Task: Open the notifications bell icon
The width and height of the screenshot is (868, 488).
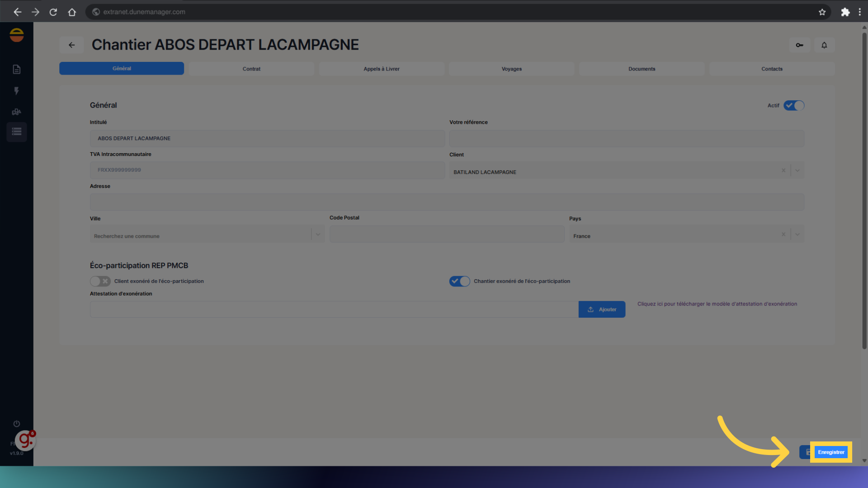Action: click(824, 45)
